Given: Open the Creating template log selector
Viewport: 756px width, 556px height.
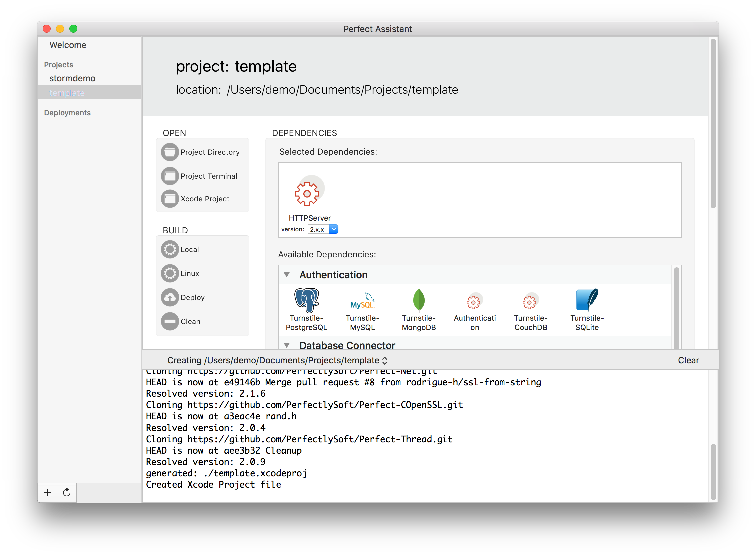Looking at the screenshot, I should [x=277, y=360].
